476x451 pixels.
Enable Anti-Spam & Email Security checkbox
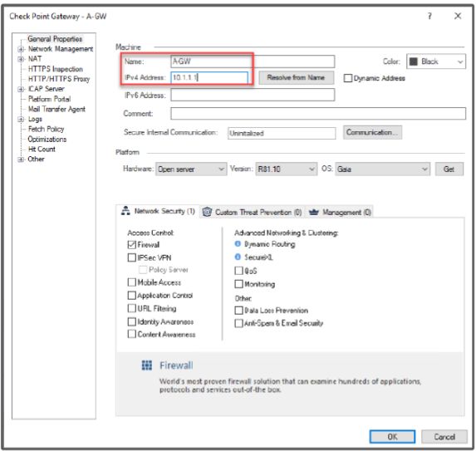coord(239,323)
